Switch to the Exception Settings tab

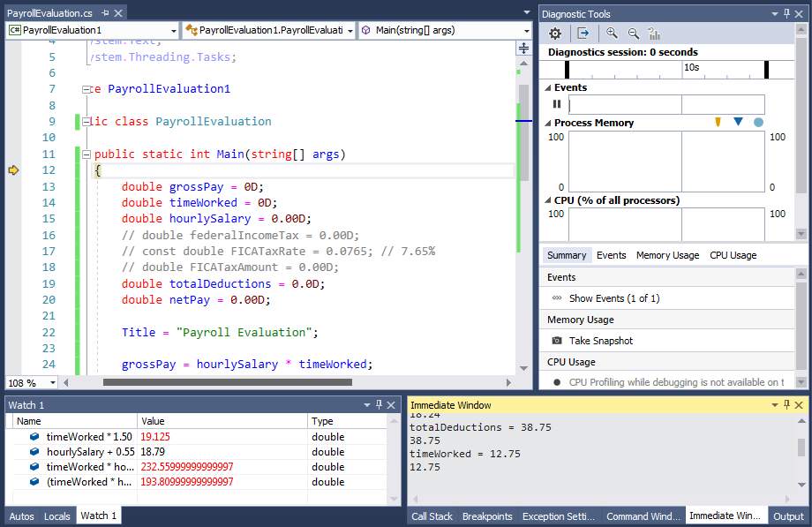(x=558, y=516)
